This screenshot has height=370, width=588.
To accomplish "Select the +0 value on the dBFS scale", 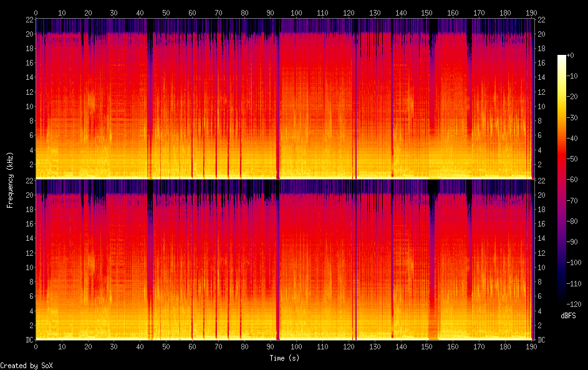I will point(570,56).
